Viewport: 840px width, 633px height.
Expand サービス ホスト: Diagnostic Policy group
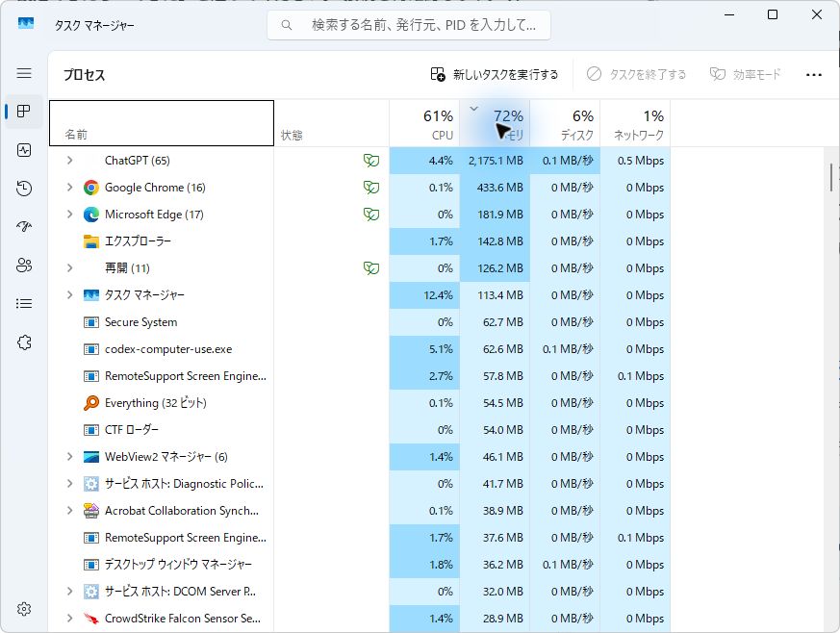pos(69,484)
